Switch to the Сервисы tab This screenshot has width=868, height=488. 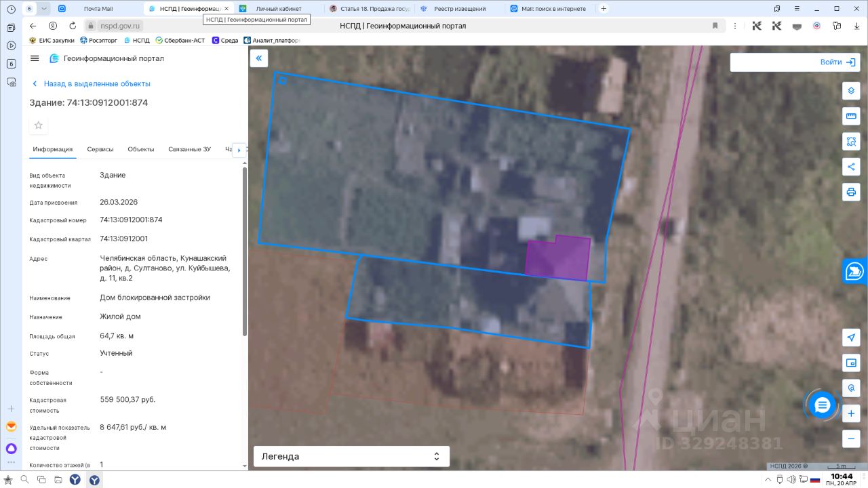coord(100,149)
